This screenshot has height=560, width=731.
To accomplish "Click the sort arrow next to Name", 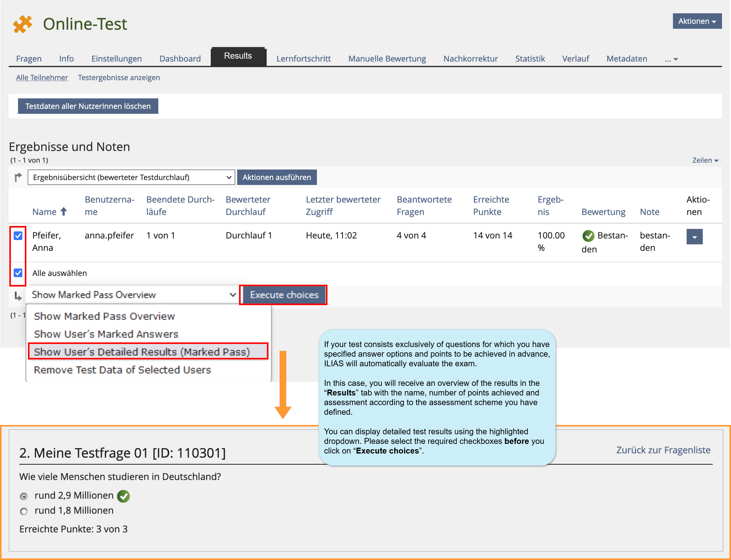I will coord(64,211).
